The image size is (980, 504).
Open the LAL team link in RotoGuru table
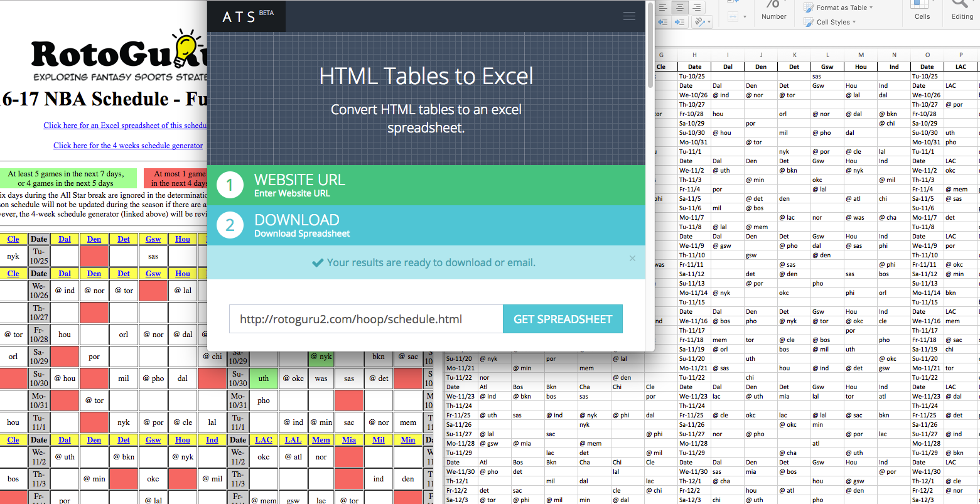[x=293, y=440]
